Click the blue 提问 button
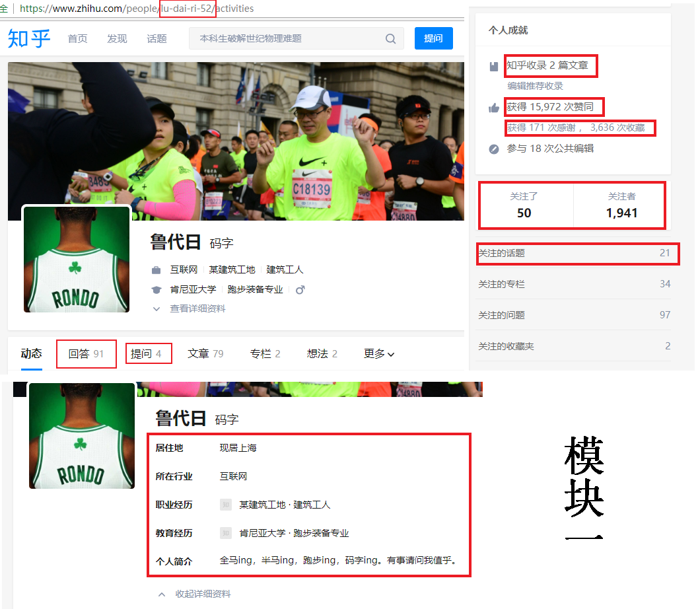 pos(434,38)
